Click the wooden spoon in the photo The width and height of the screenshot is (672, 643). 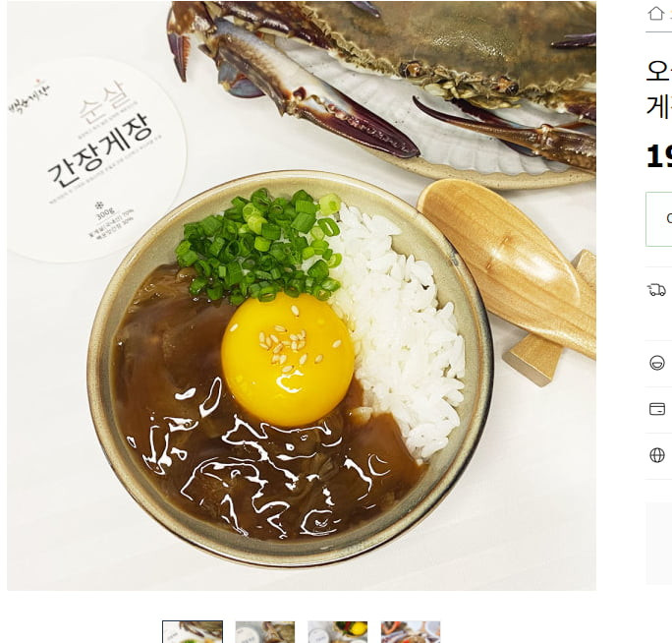[508, 263]
